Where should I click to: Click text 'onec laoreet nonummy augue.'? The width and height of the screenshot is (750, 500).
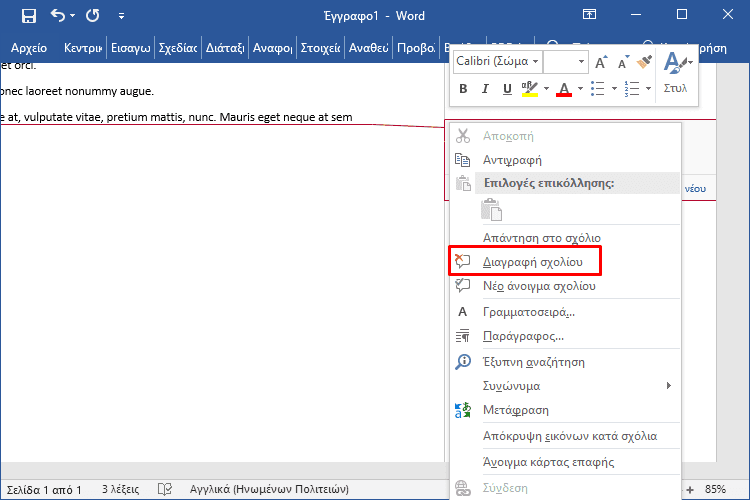tap(77, 91)
